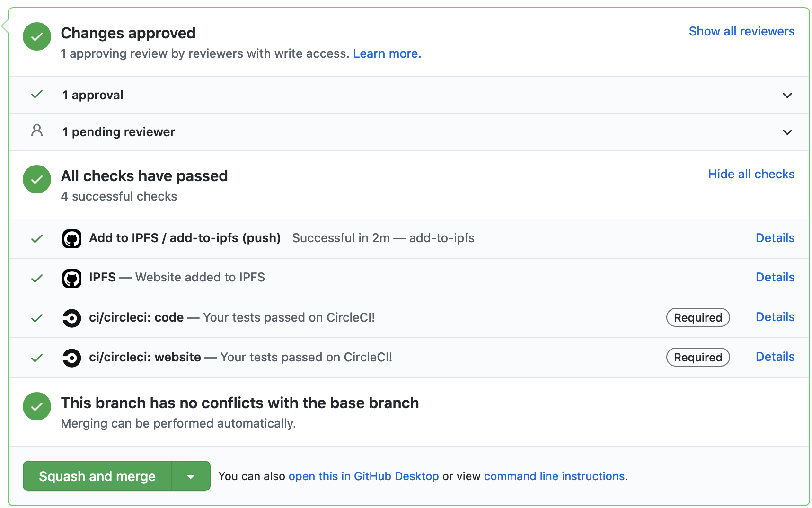Click Hide all checks link
Viewport: 812px width, 508px height.
751,174
